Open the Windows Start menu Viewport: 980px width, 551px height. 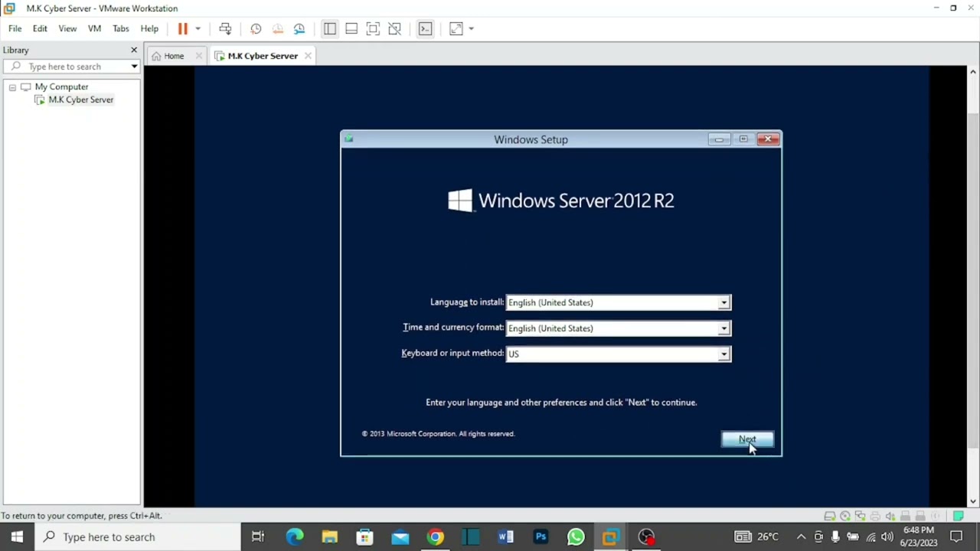pos(17,537)
